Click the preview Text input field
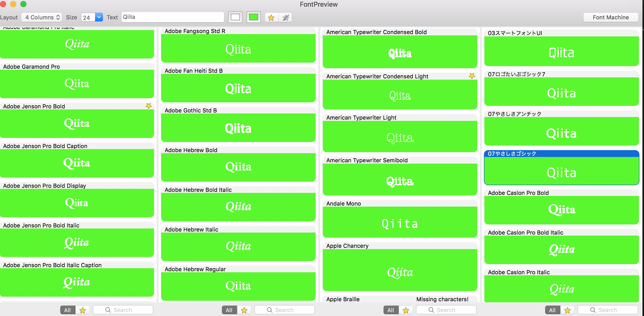 (173, 17)
